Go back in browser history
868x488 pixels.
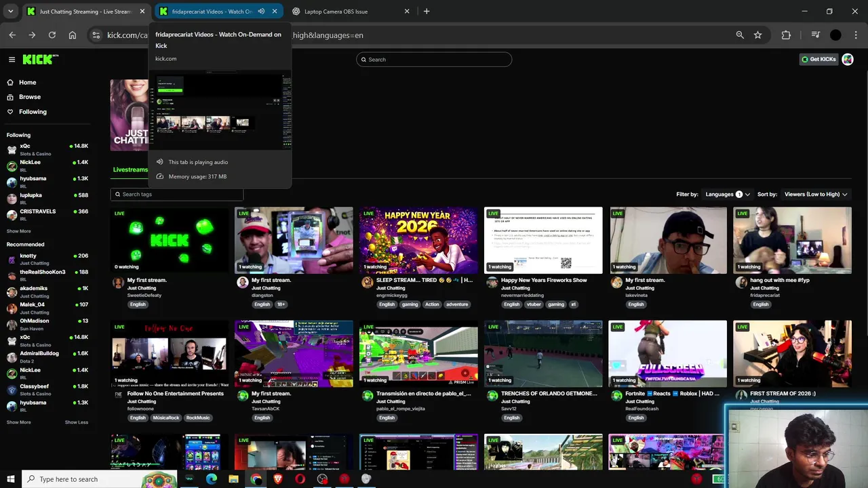pos(12,35)
